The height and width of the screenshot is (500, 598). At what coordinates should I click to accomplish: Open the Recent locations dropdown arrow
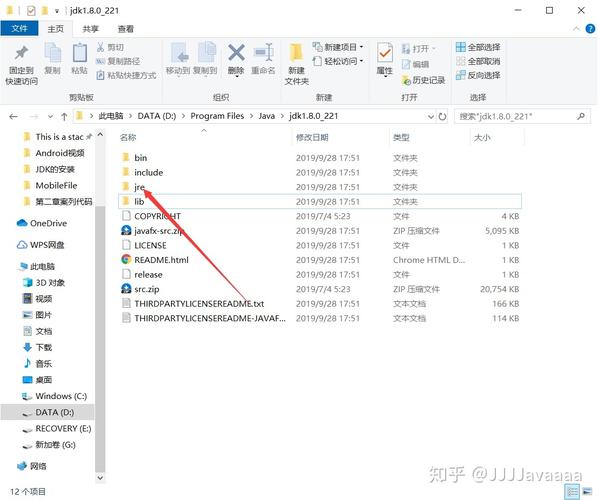(x=50, y=116)
